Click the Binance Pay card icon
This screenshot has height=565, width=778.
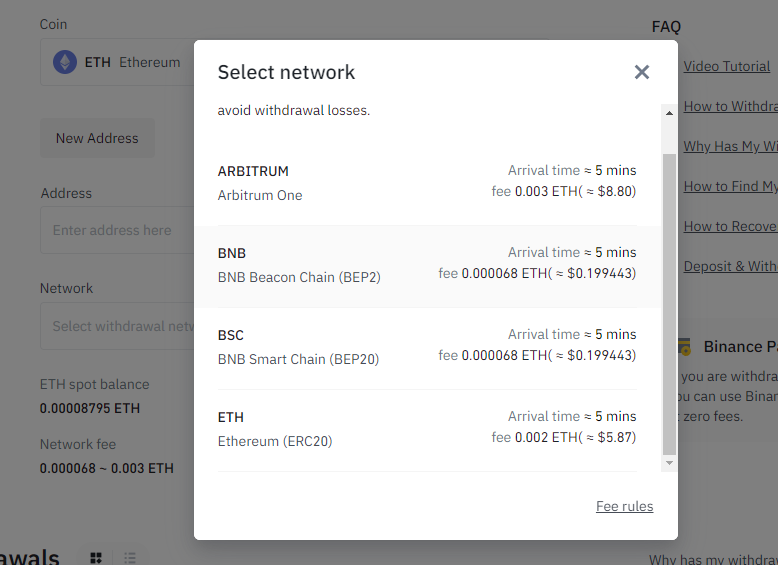[x=685, y=347]
